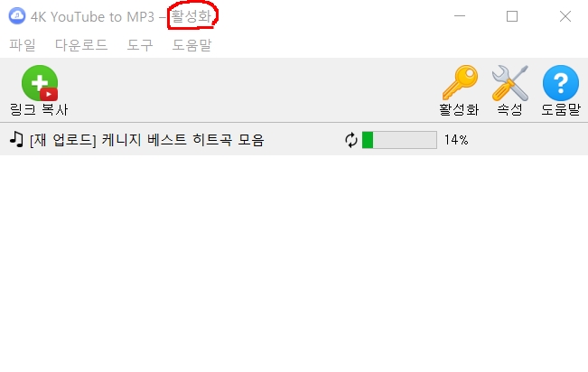This screenshot has height=372, width=588.
Task: Click the circular arrows sync icon
Action: click(351, 140)
